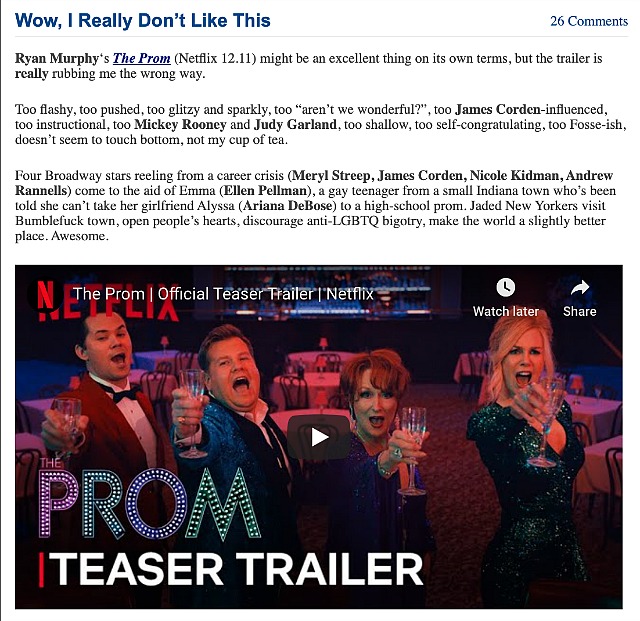Click the Watch later clock icon

click(505, 287)
